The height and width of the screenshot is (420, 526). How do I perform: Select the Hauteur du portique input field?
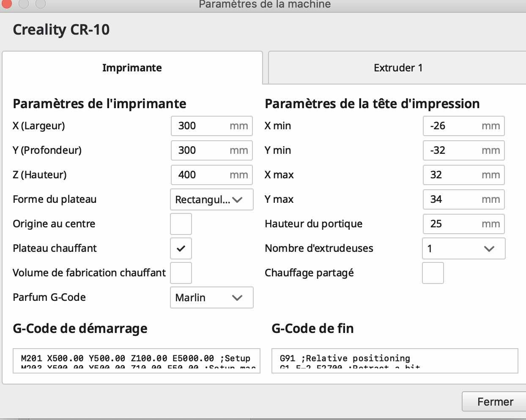pos(464,224)
